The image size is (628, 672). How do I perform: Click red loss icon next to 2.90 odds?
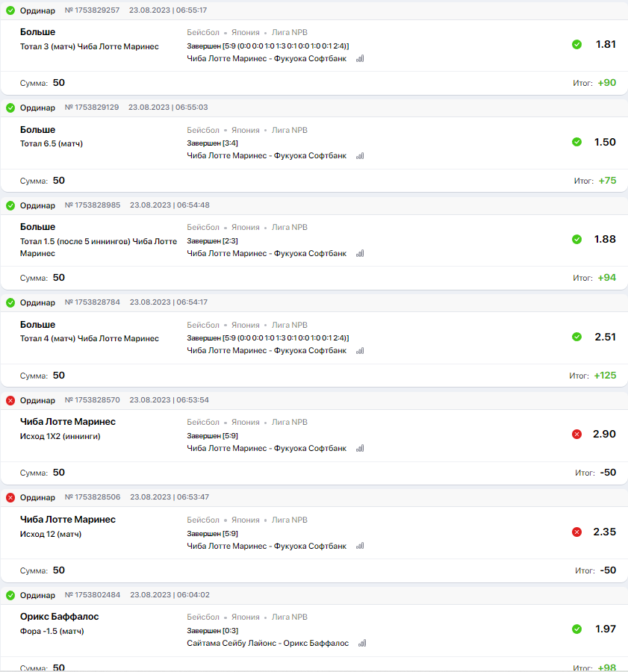pyautogui.click(x=577, y=435)
